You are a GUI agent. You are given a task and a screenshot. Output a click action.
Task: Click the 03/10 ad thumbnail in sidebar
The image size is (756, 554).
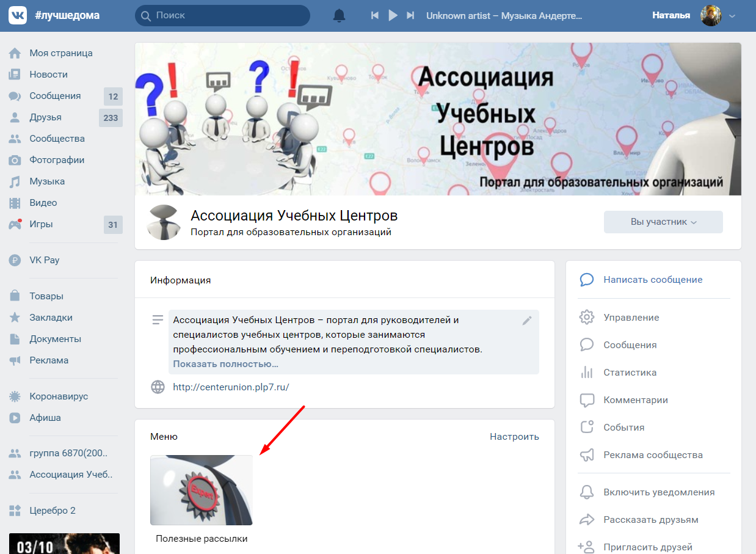[x=64, y=544]
